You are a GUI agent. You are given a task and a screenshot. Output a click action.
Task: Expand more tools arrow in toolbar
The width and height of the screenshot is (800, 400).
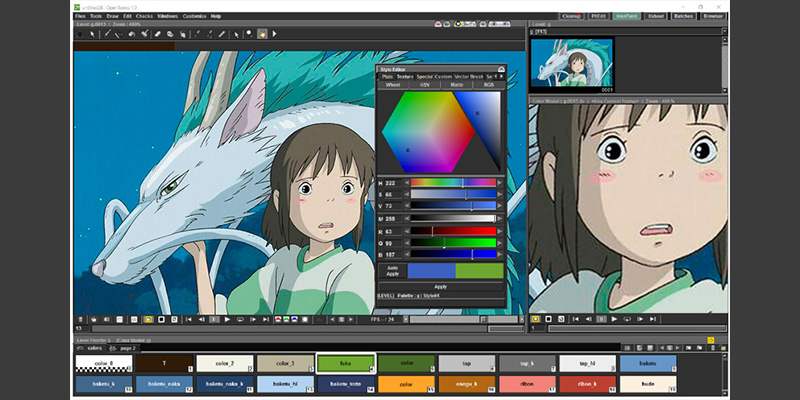(274, 34)
